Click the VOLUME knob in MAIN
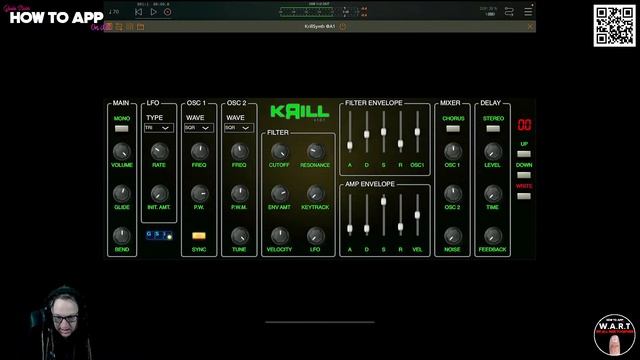640x360 pixels. [122, 151]
